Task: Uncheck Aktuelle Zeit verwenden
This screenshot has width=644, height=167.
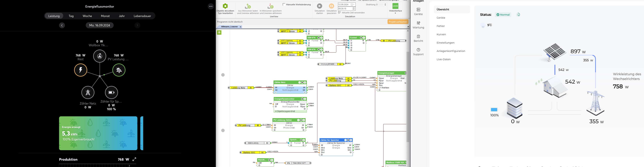Action: (x=340, y=13)
